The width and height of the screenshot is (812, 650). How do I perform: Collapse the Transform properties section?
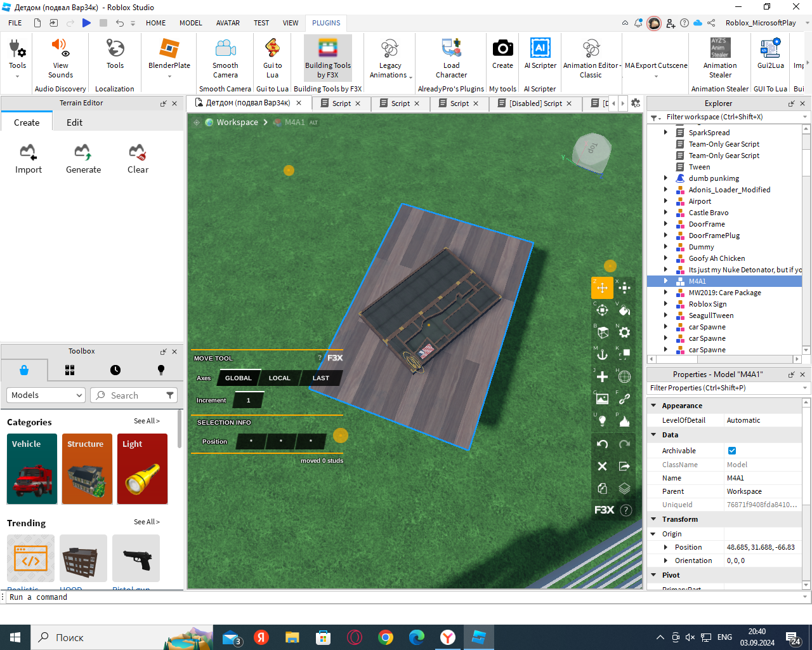[653, 519]
